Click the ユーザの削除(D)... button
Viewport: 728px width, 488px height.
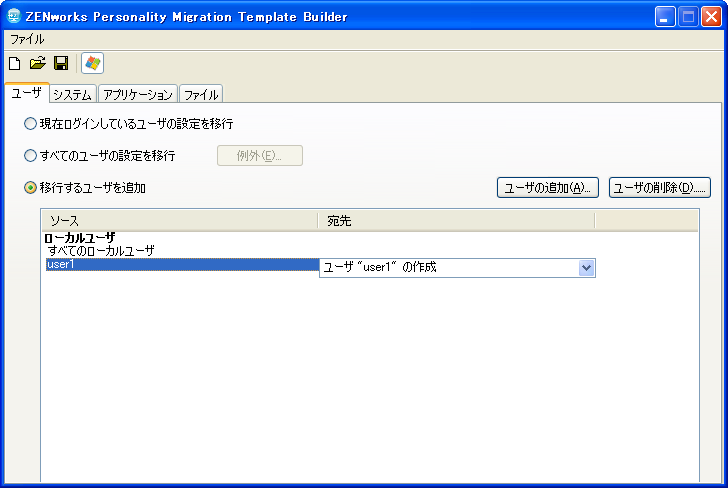pos(660,188)
